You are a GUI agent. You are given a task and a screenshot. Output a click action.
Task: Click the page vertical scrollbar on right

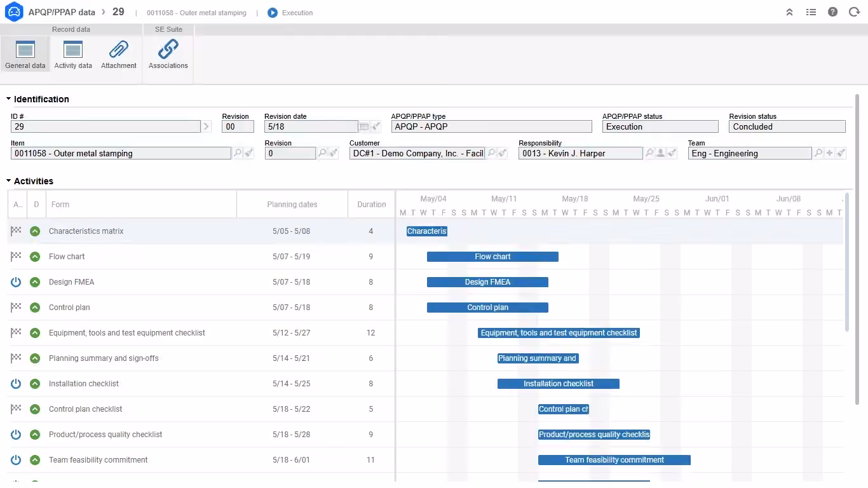(x=857, y=248)
